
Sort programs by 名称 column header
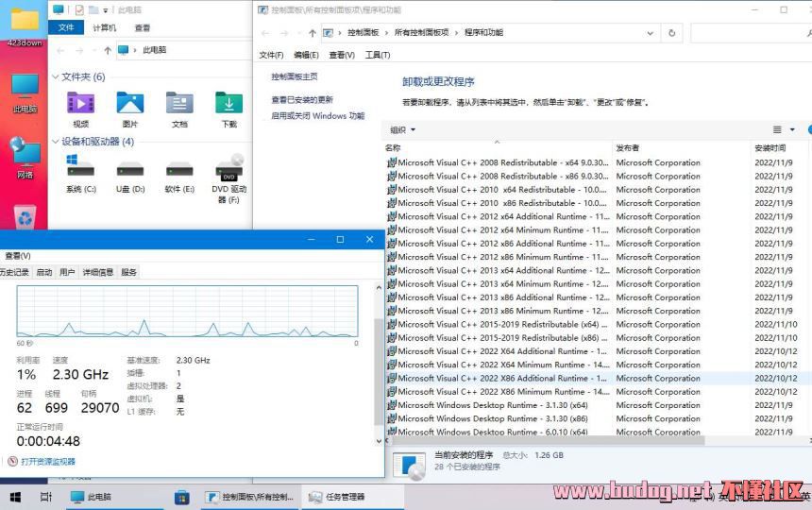(498, 148)
